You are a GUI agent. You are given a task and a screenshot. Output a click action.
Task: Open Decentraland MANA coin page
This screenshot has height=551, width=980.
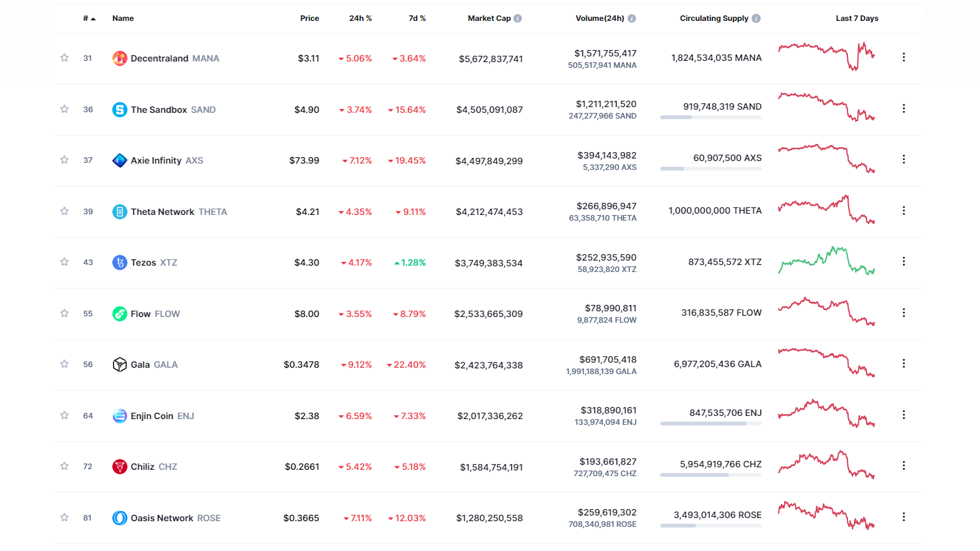pyautogui.click(x=174, y=58)
